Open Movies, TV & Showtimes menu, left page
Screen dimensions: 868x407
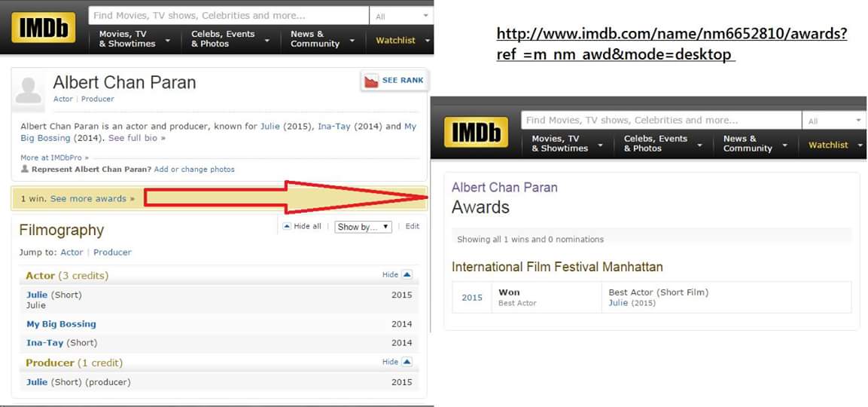pos(135,38)
